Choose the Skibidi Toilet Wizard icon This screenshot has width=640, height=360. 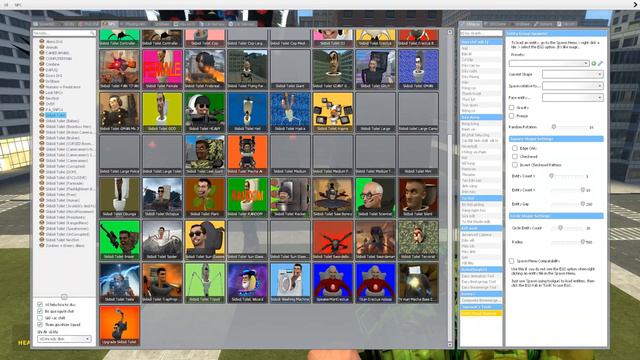coord(247,283)
